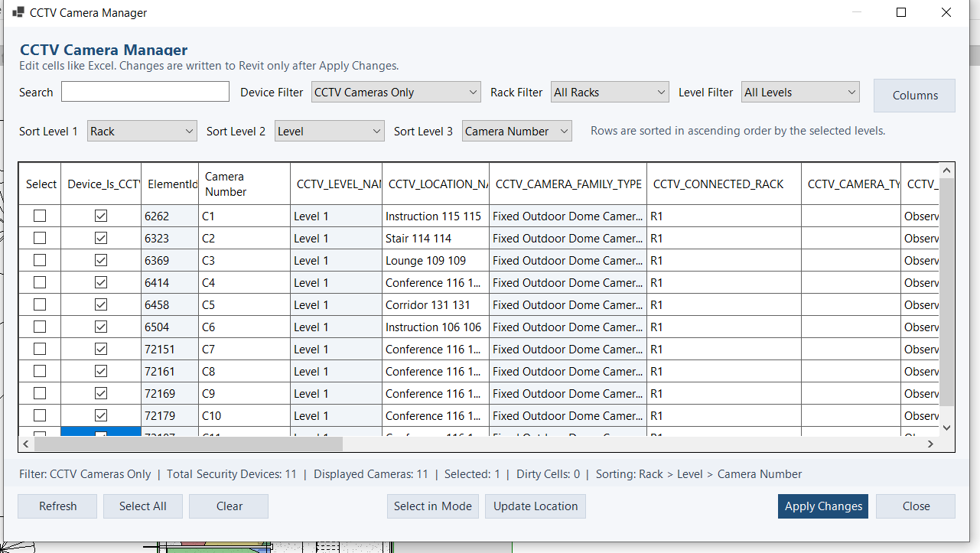
Task: Click the horizontal scrollbar left arrow
Action: (x=26, y=444)
